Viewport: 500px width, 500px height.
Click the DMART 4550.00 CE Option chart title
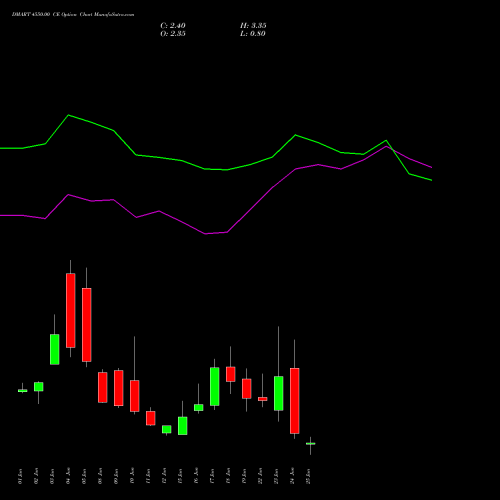73,15
